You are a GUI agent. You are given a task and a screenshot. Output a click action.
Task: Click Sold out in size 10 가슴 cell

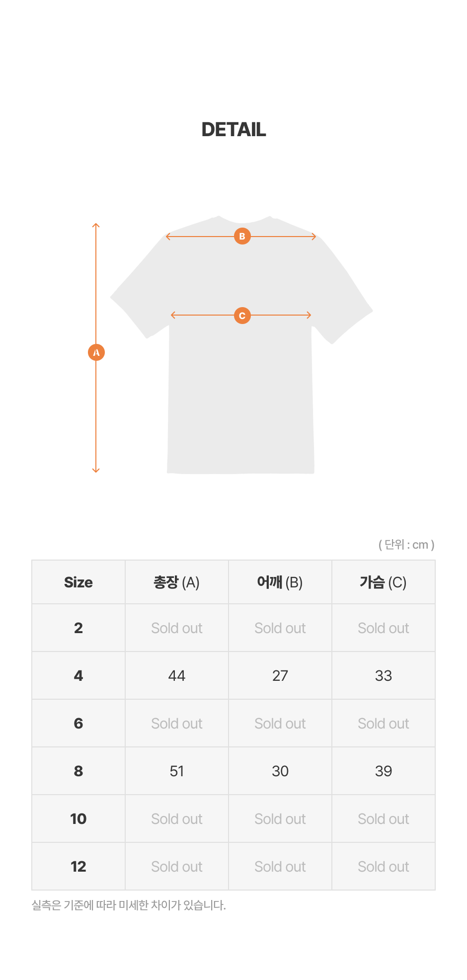[x=383, y=819]
